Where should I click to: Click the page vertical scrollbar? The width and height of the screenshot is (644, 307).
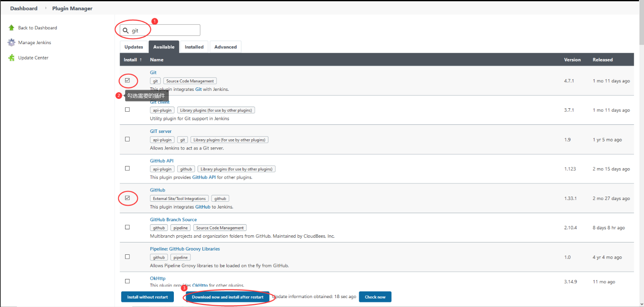(641, 23)
